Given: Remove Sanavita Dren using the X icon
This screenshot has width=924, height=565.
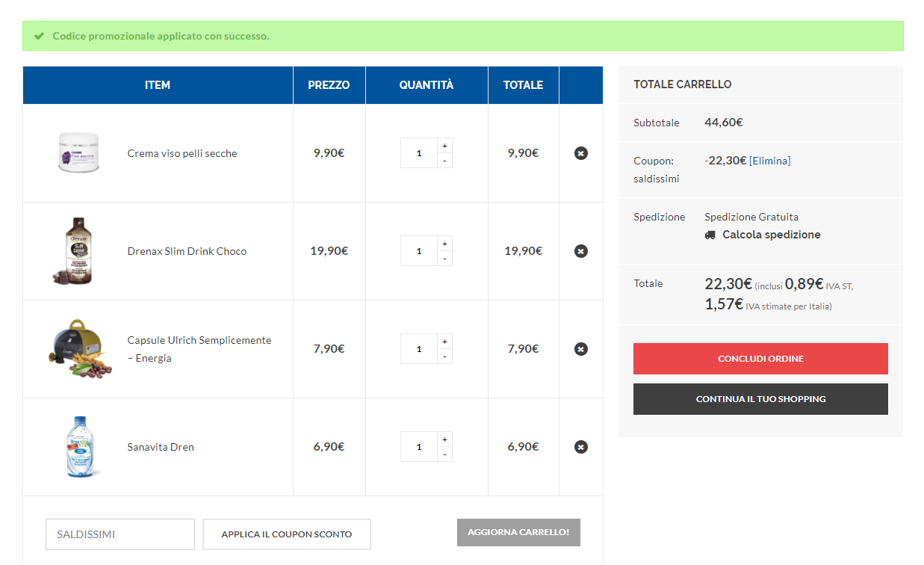Looking at the screenshot, I should 580,447.
